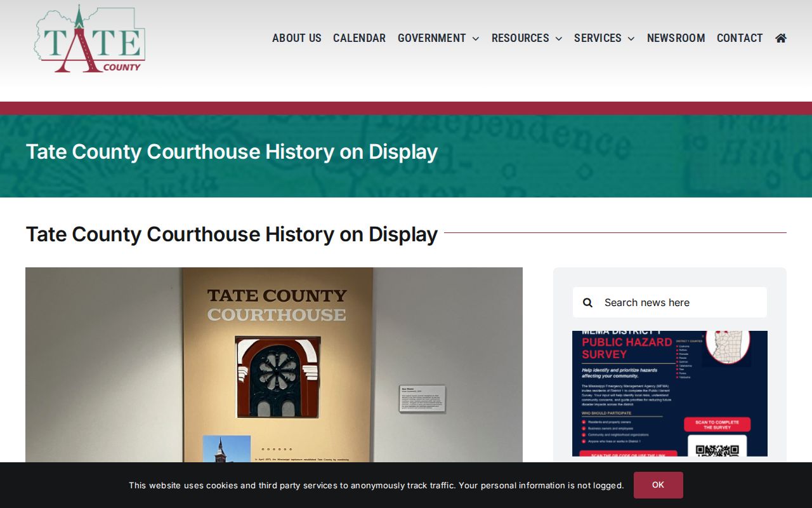The height and width of the screenshot is (508, 812).
Task: Click the cookie notice text about tracking traffic
Action: [x=376, y=485]
